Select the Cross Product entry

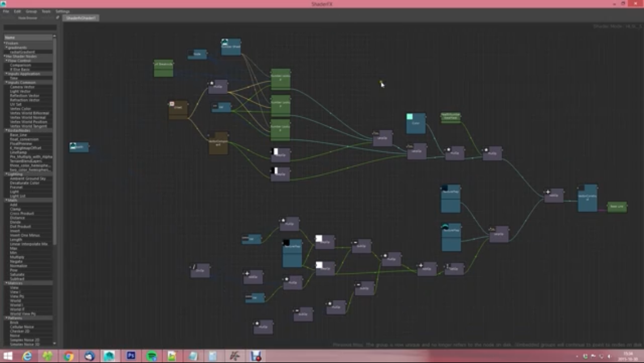[22, 213]
